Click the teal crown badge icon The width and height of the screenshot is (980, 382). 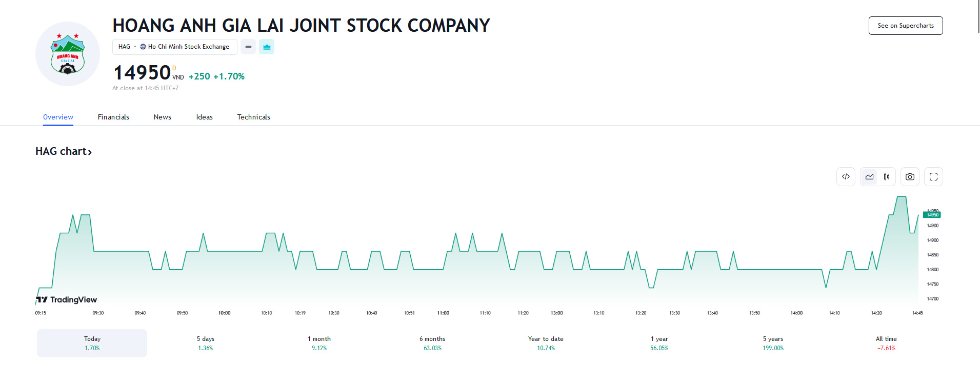point(267,47)
